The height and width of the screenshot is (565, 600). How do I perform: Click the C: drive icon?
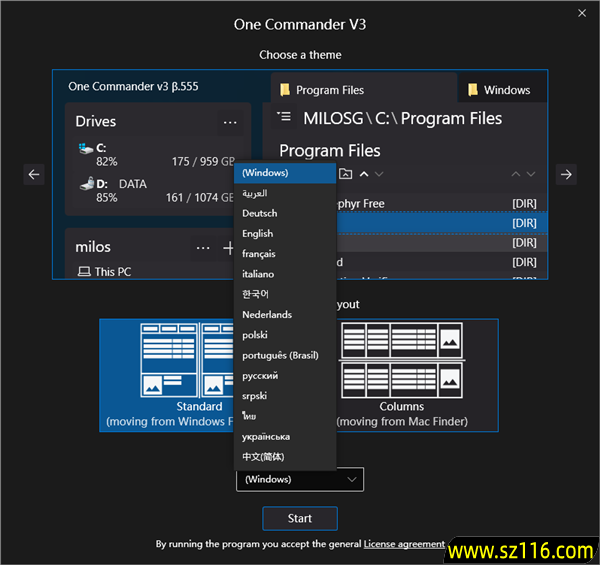click(x=84, y=148)
